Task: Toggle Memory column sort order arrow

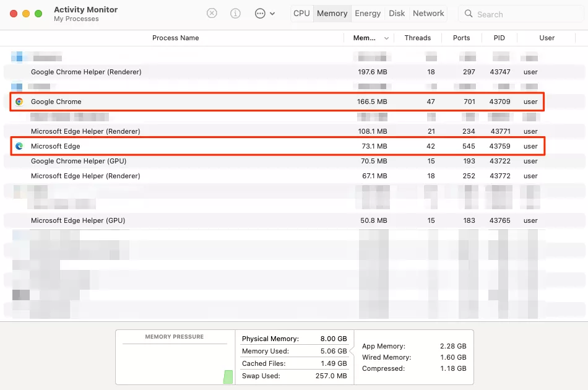Action: pos(387,38)
